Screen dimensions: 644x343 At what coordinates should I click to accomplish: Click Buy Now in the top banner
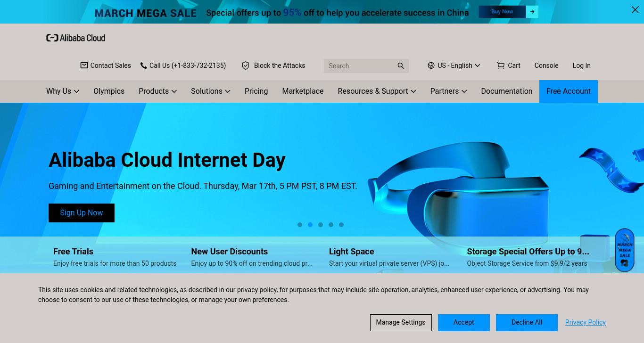502,12
